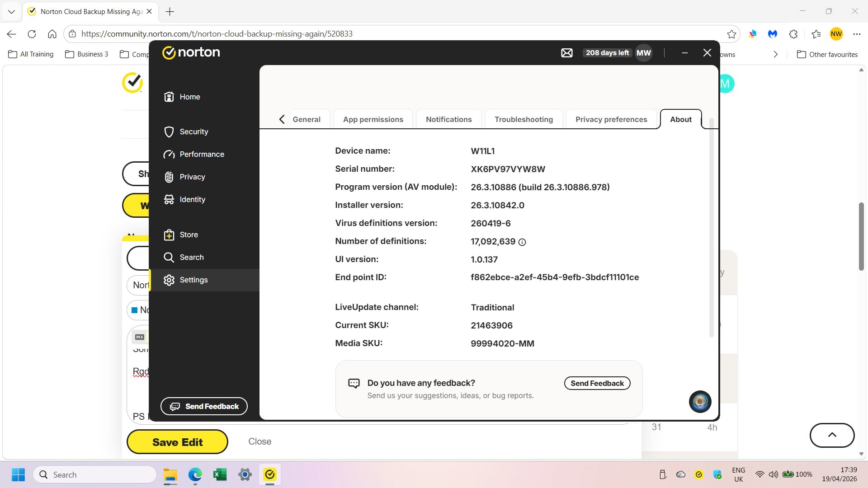Open the tab search dropdown arrow
This screenshot has width=868, height=488.
pyautogui.click(x=11, y=12)
